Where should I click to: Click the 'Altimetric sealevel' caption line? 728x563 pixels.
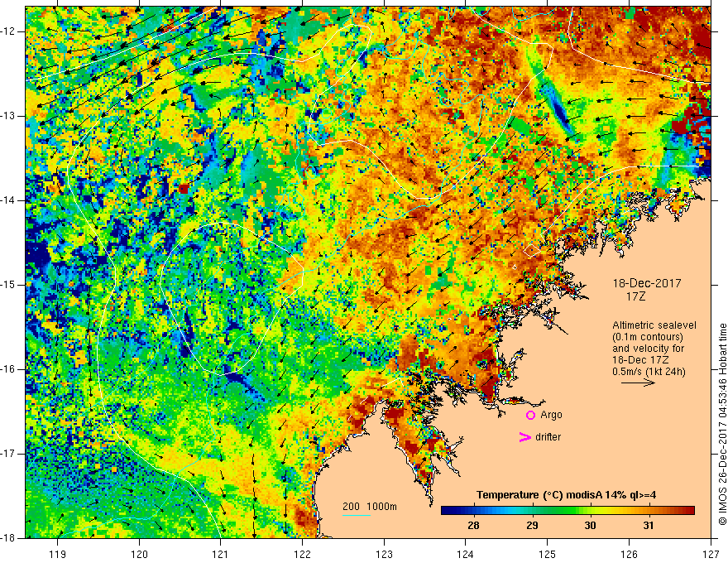pyautogui.click(x=654, y=325)
